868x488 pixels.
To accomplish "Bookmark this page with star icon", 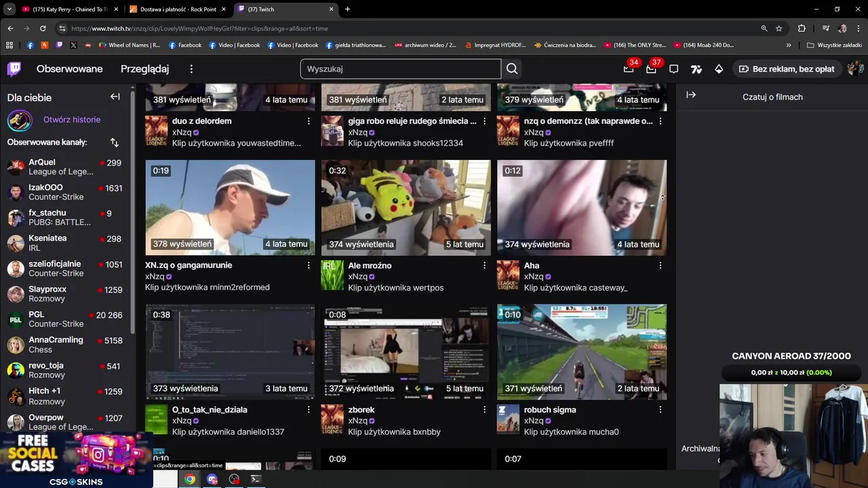I will tap(779, 28).
